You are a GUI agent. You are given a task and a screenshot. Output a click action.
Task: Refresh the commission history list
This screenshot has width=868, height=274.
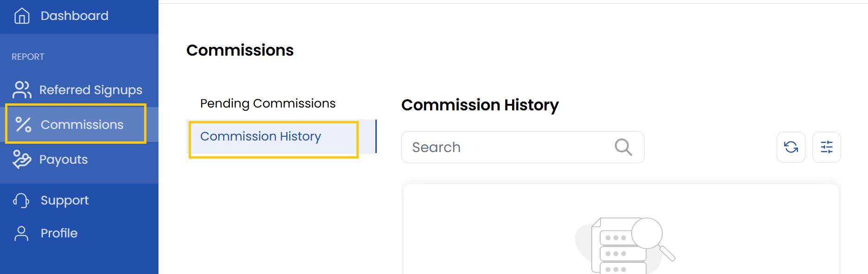coord(791,147)
